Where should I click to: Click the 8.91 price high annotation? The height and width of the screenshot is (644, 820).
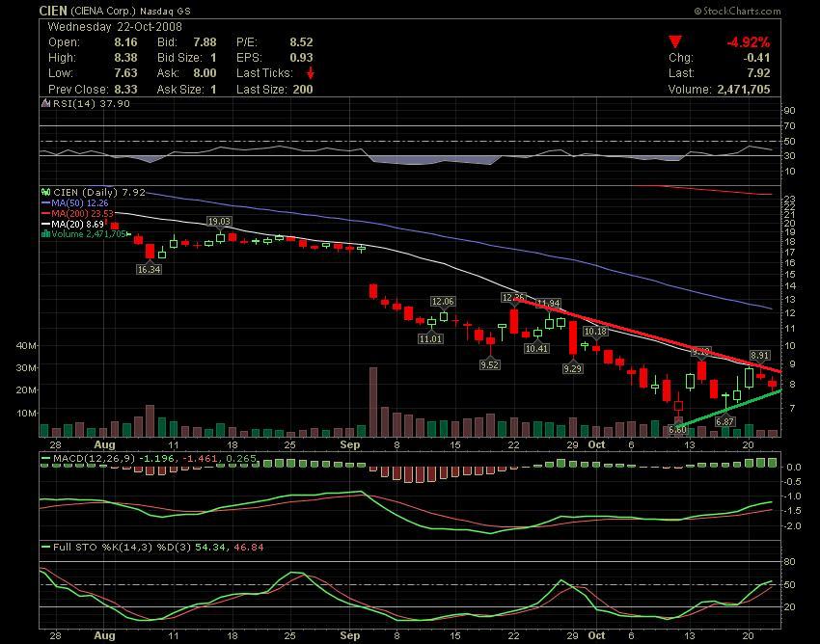point(760,356)
